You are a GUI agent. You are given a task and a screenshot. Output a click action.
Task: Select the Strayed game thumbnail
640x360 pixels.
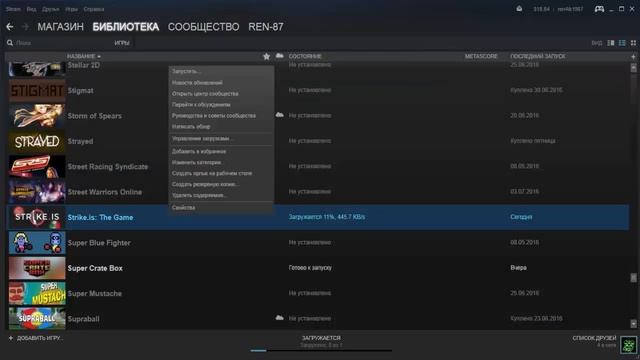(x=37, y=141)
